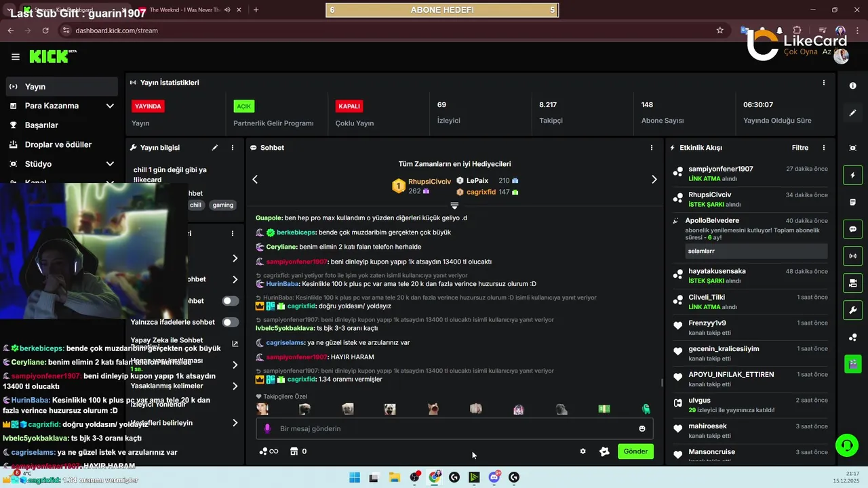Click the green clapperboard clip icon
Image resolution: width=868 pixels, height=488 pixels.
(852, 363)
